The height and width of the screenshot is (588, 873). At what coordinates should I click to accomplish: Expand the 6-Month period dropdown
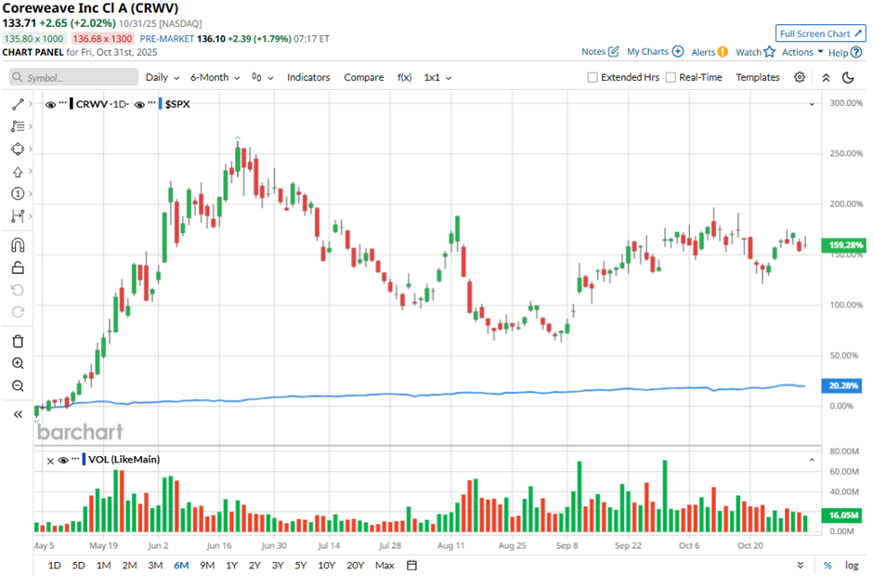215,78
